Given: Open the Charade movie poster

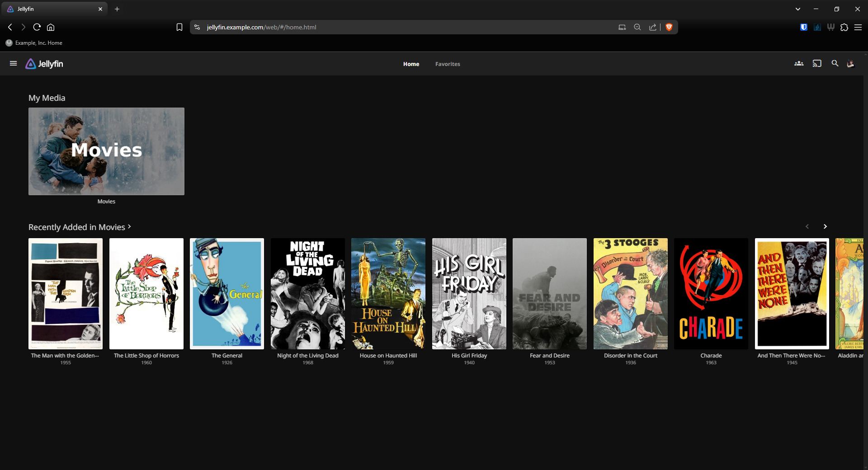Looking at the screenshot, I should click(711, 294).
